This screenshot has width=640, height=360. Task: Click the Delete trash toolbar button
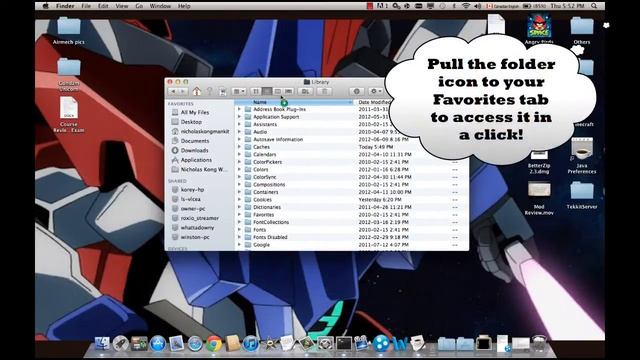[325, 91]
